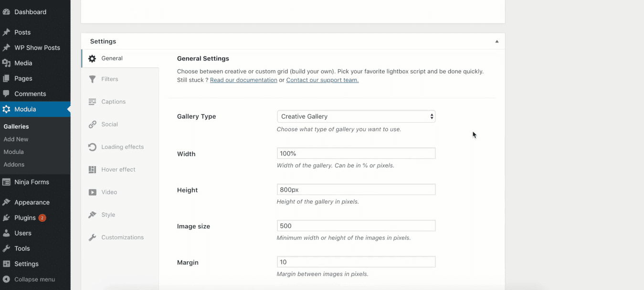Go to the Dashboard menu
The height and width of the screenshot is (290, 644).
(x=31, y=12)
